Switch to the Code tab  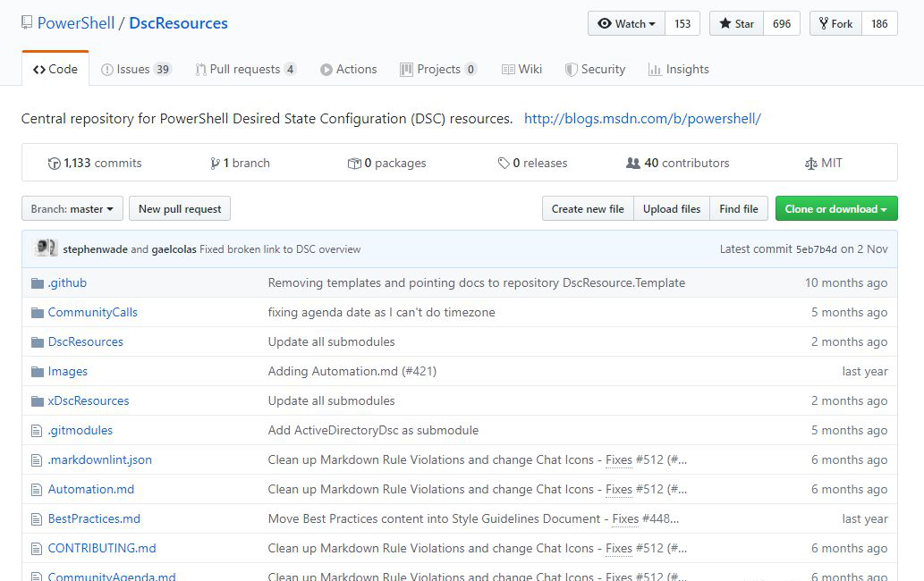tap(55, 69)
